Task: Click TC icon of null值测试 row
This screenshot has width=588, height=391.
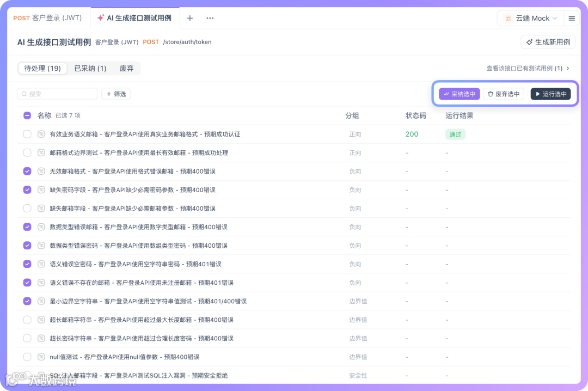Action: coord(41,357)
